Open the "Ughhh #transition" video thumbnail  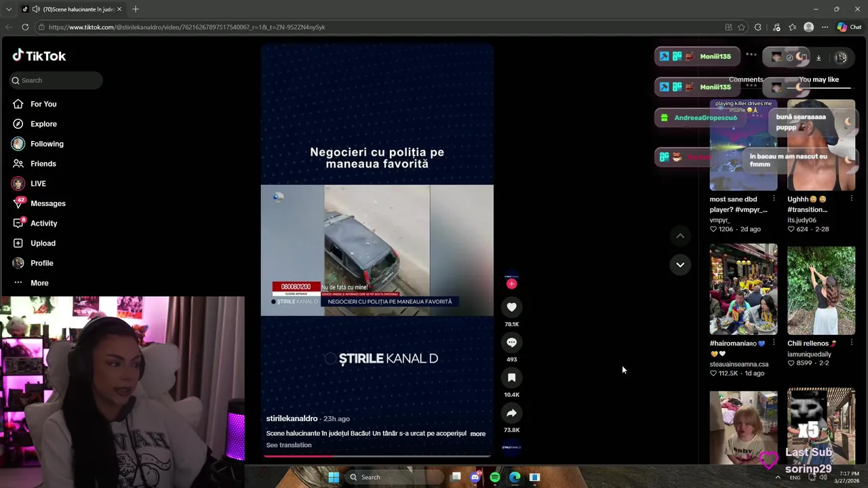(x=821, y=145)
